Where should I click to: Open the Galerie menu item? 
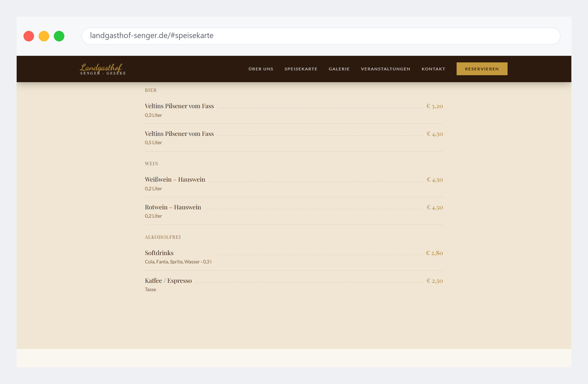click(x=339, y=69)
